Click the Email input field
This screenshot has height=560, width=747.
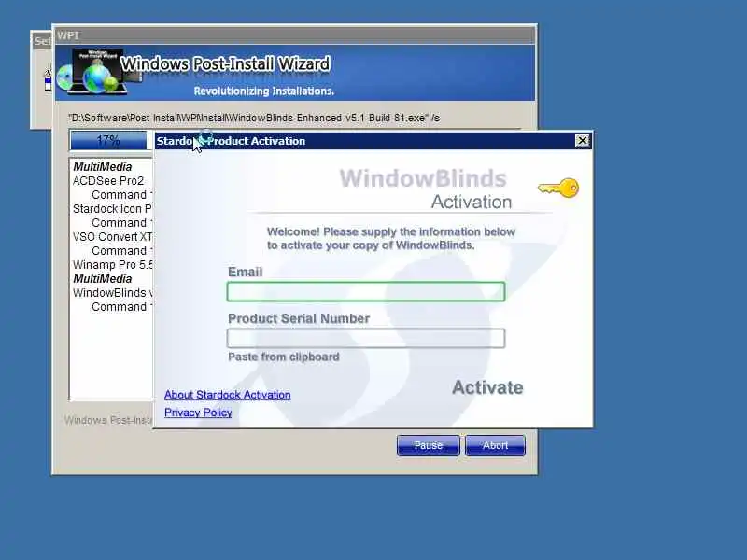point(366,291)
